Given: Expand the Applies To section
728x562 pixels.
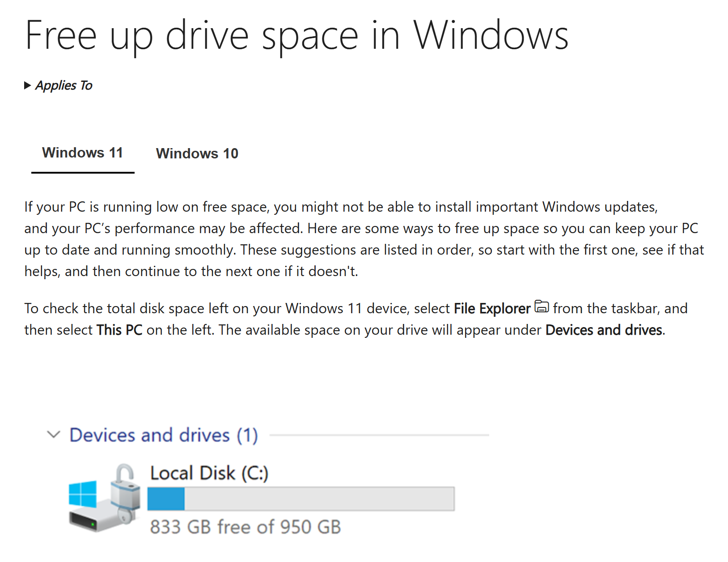Looking at the screenshot, I should pyautogui.click(x=63, y=85).
